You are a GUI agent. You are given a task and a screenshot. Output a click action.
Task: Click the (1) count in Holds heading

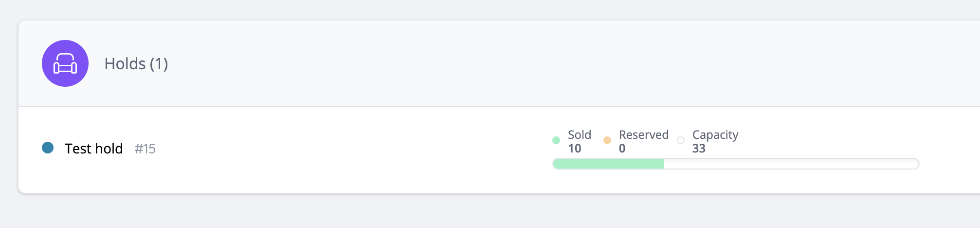(159, 64)
